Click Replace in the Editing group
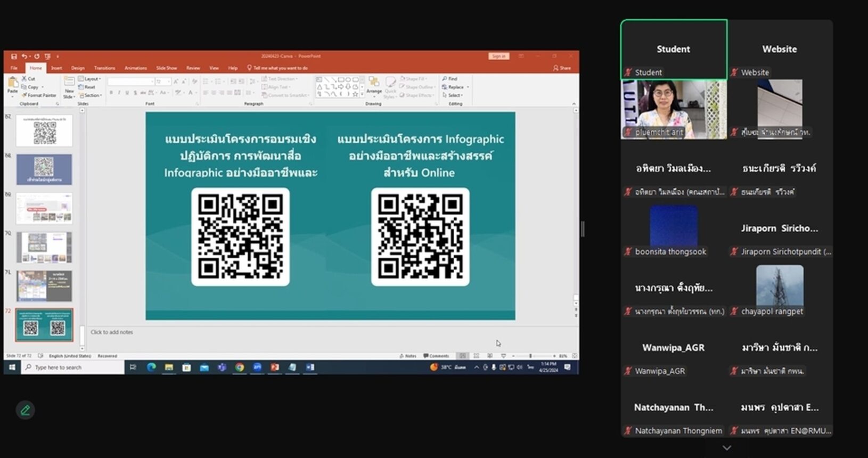This screenshot has height=458, width=868. [x=455, y=87]
